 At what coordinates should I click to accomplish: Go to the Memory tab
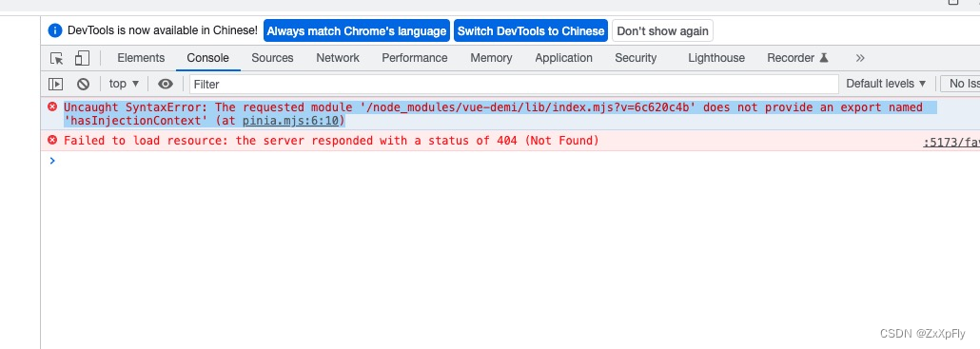coord(491,58)
